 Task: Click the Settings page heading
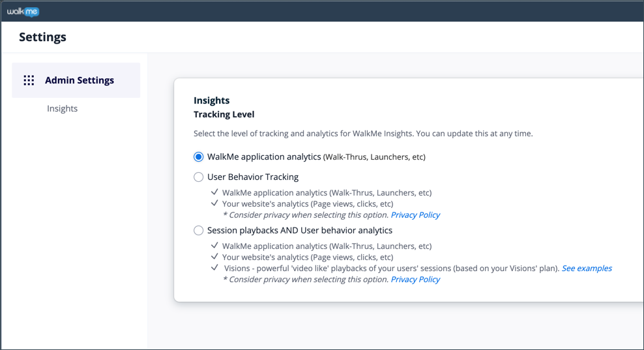point(42,37)
